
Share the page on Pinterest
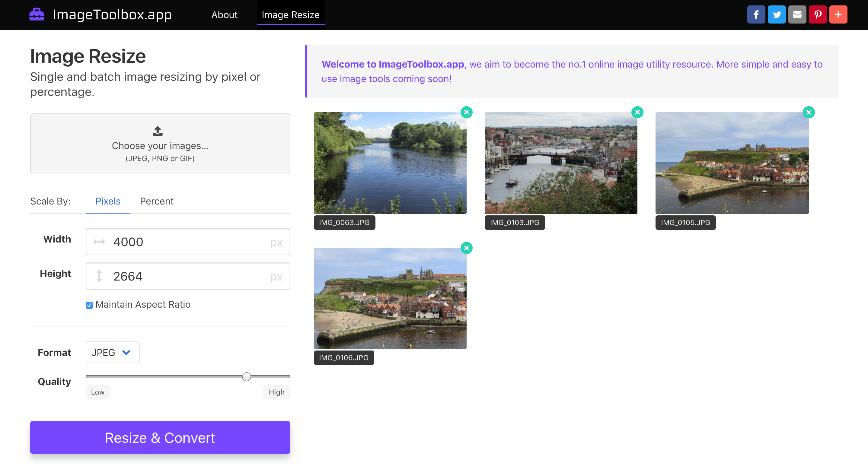pyautogui.click(x=818, y=14)
